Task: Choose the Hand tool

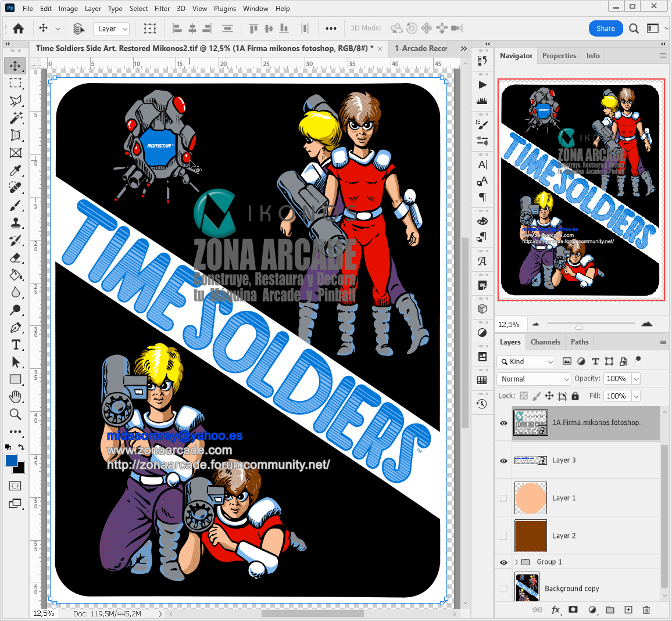Action: coord(16,397)
